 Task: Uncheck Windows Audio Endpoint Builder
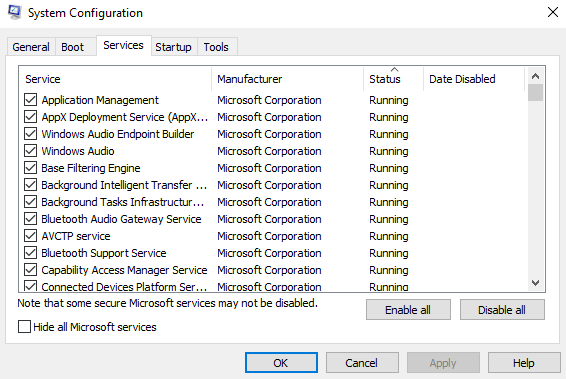(x=31, y=134)
